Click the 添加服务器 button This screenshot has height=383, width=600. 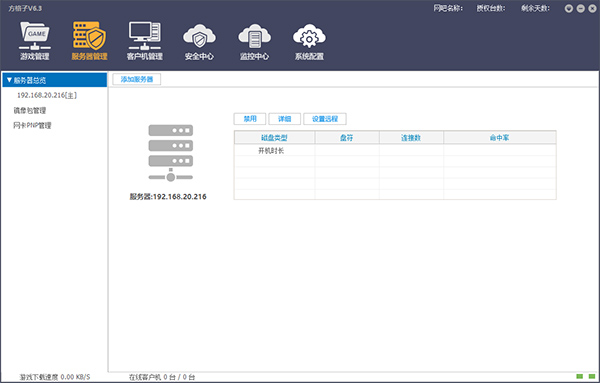tap(137, 79)
